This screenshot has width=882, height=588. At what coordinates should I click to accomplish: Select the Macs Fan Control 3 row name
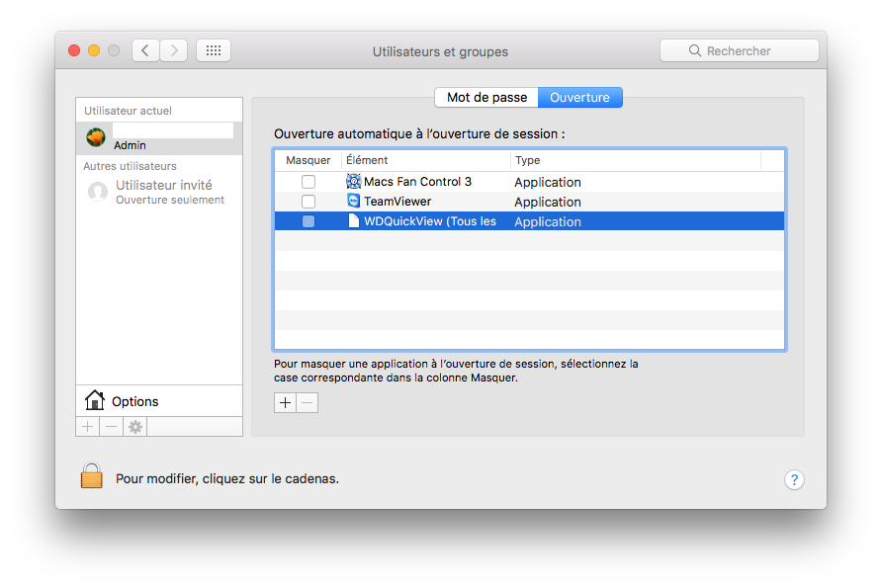(417, 182)
